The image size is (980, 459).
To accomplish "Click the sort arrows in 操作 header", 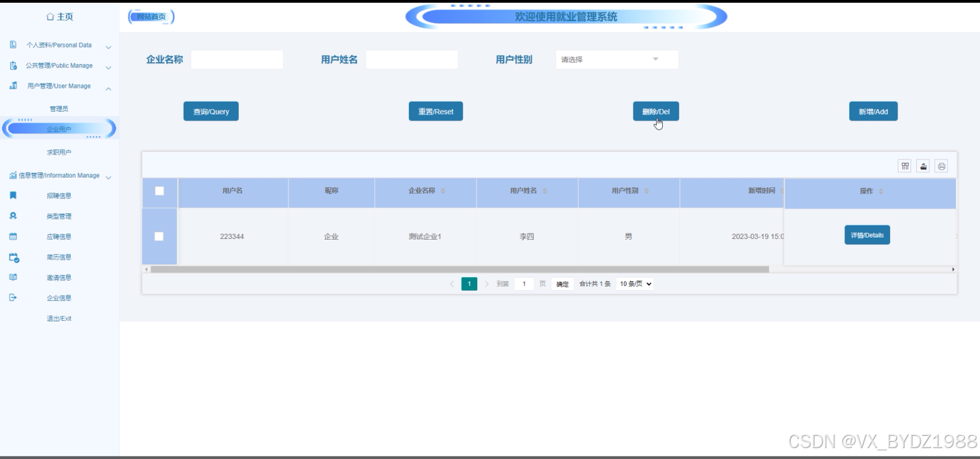I will pyautogui.click(x=881, y=191).
